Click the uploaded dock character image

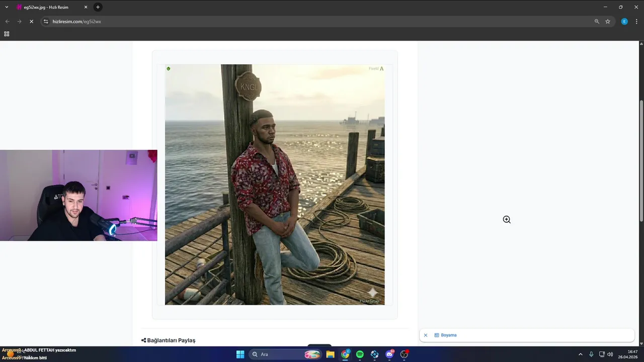(275, 185)
